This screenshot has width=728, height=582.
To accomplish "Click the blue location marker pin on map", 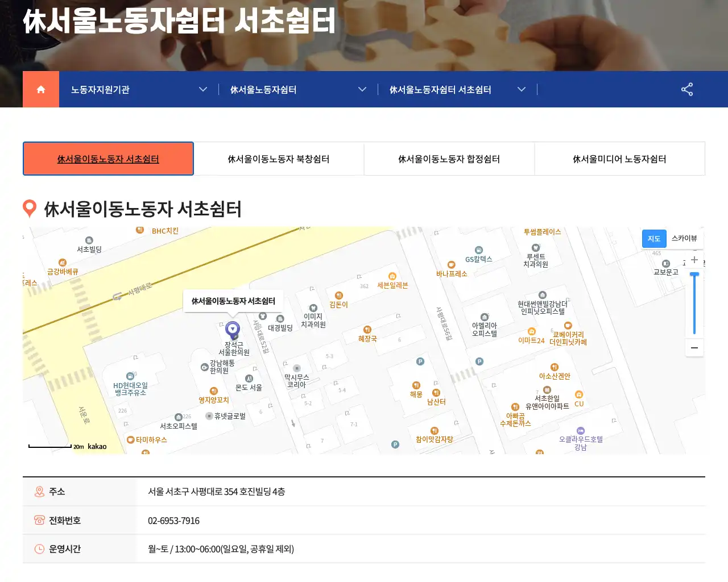I will tap(233, 330).
